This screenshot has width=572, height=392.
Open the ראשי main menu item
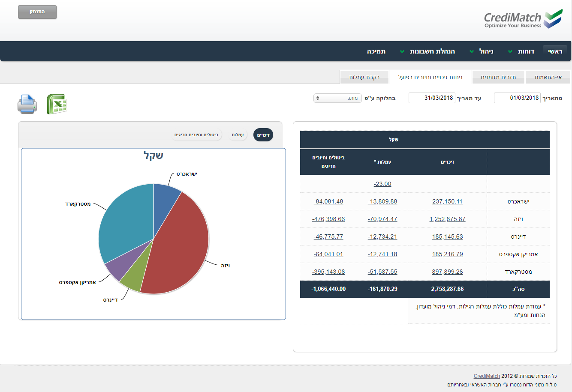(555, 51)
